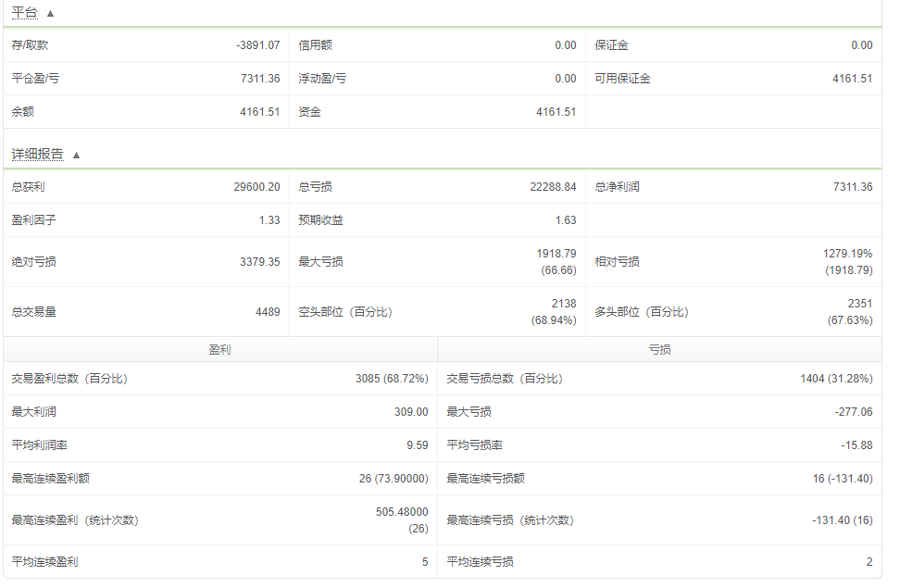Select the 盈利 column header
This screenshot has width=900, height=588.
pyautogui.click(x=219, y=349)
